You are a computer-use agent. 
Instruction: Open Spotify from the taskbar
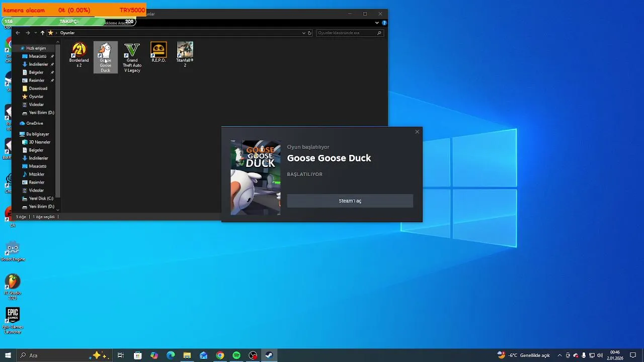[x=236, y=355]
